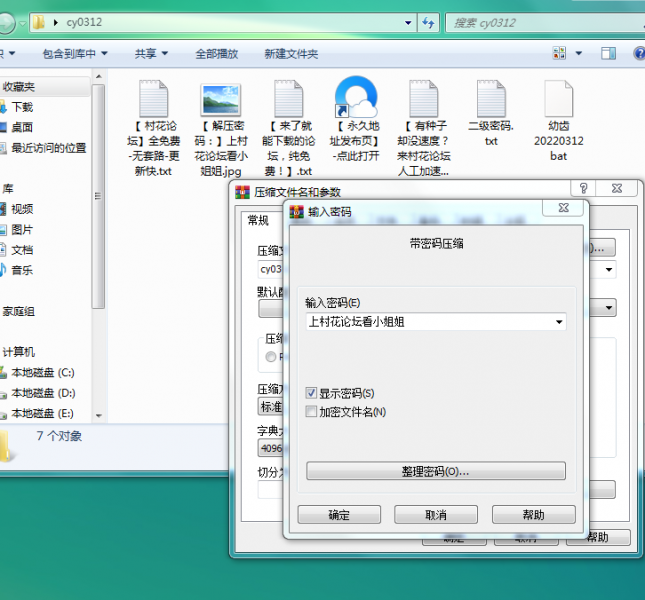Screen dimensions: 645x600
Task: Click the 整理密码 button
Action: (435, 471)
